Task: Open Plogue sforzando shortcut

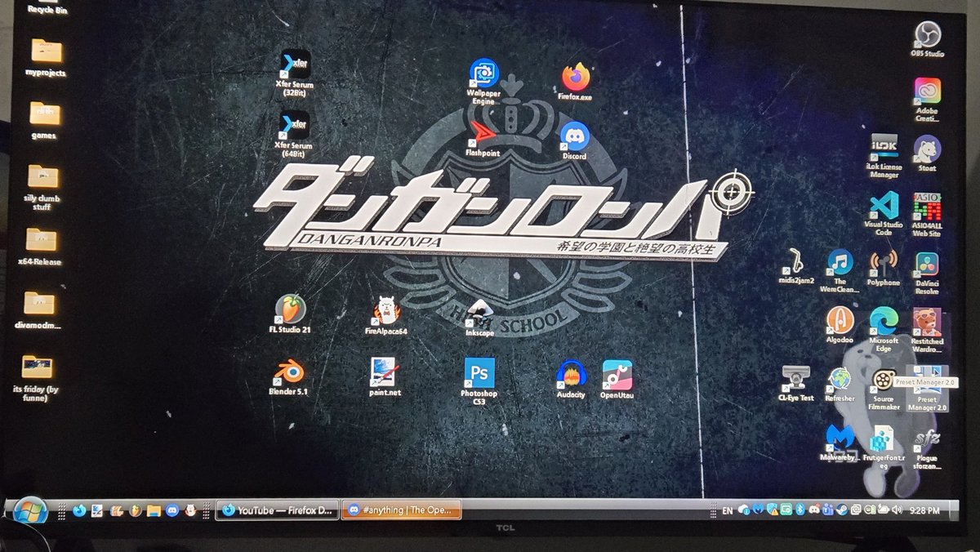Action: (x=927, y=449)
